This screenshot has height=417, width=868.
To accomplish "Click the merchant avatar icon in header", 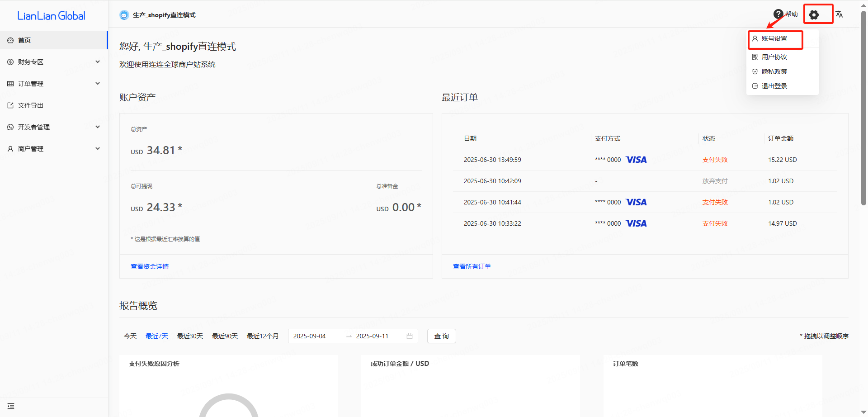I will point(124,15).
